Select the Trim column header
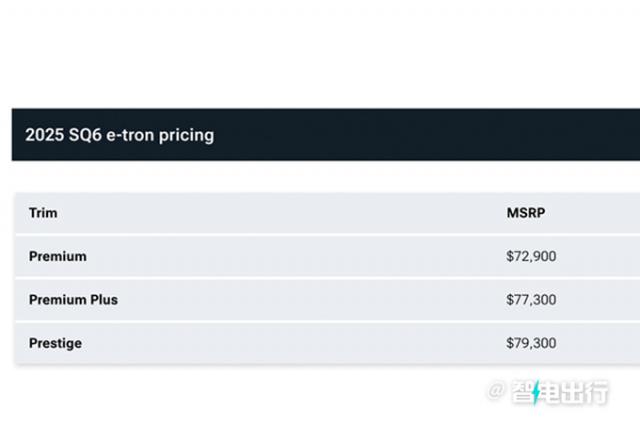Image resolution: width=640 pixels, height=427 pixels. 43,213
